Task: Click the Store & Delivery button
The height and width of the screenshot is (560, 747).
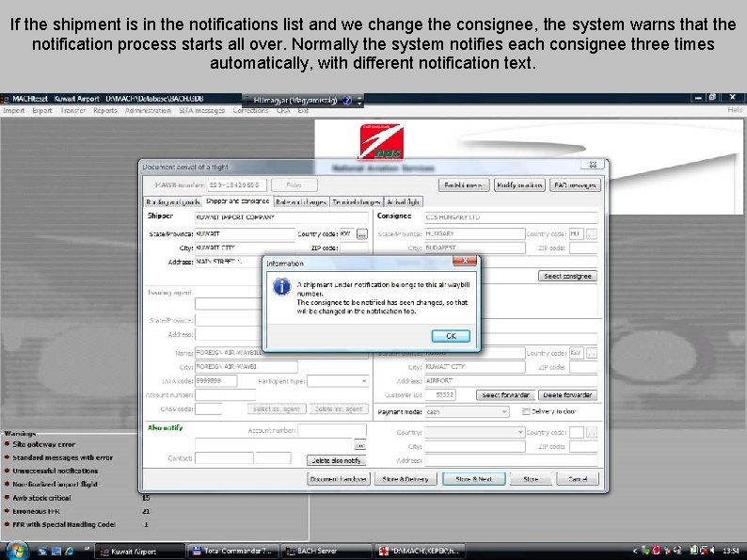Action: [405, 479]
